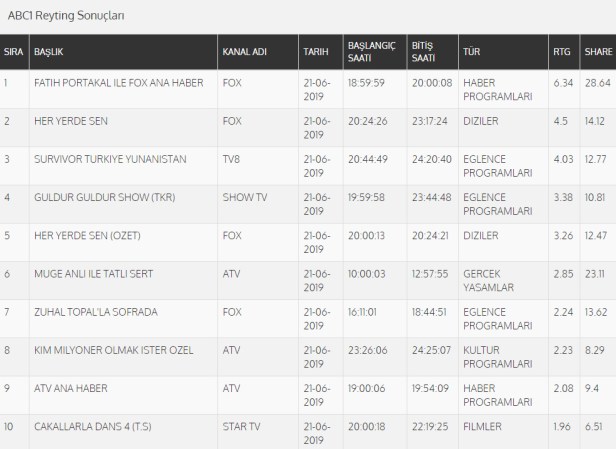Screen dimensions: 616x449
Task: Click ZUHAL TOPAL'LA SOFRADA title
Action: coord(95,311)
